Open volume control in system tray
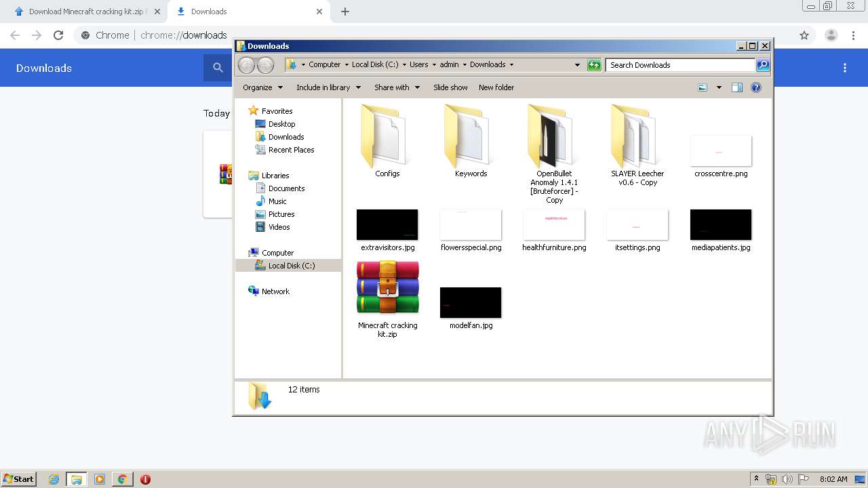The height and width of the screenshot is (488, 868). click(x=787, y=479)
